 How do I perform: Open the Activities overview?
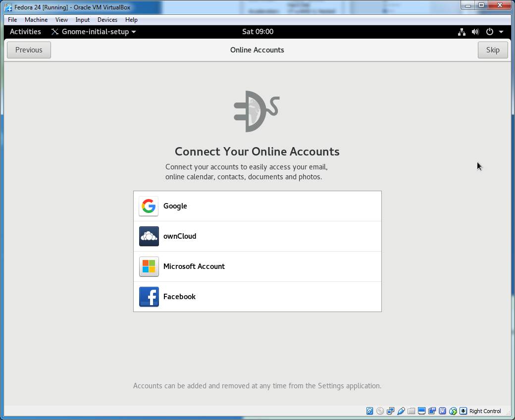(25, 32)
